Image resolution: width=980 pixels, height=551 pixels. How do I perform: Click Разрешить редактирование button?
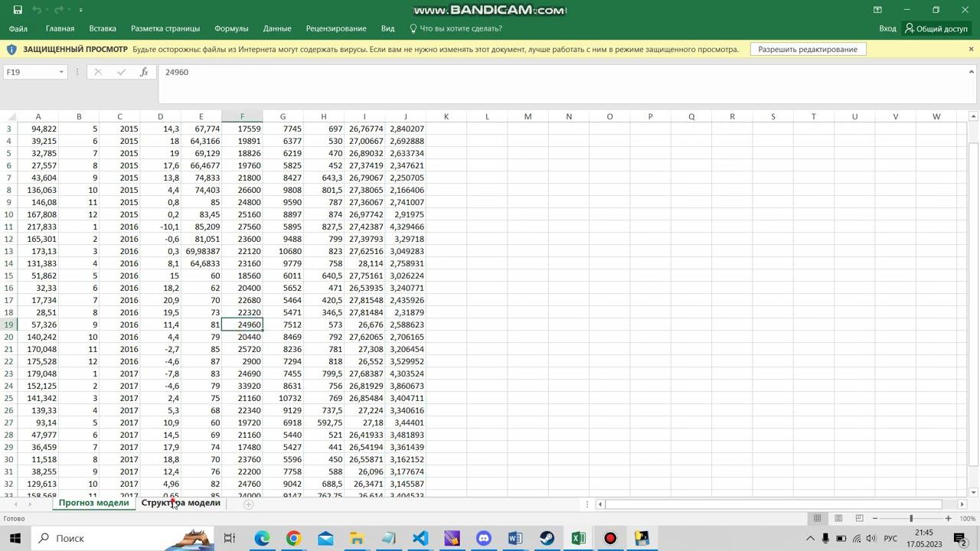[808, 49]
